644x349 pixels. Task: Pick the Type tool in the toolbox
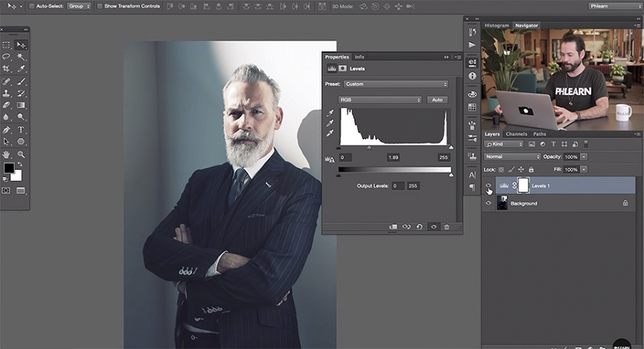tap(21, 130)
